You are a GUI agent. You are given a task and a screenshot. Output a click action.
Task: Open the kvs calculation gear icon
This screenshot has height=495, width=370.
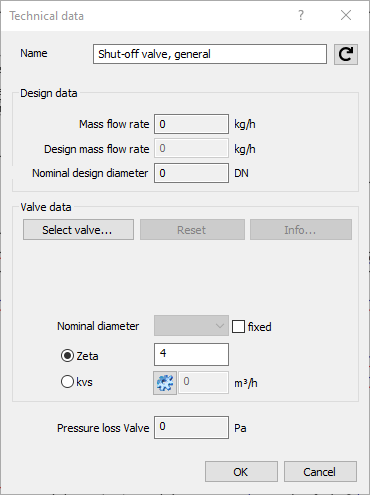[x=165, y=383]
